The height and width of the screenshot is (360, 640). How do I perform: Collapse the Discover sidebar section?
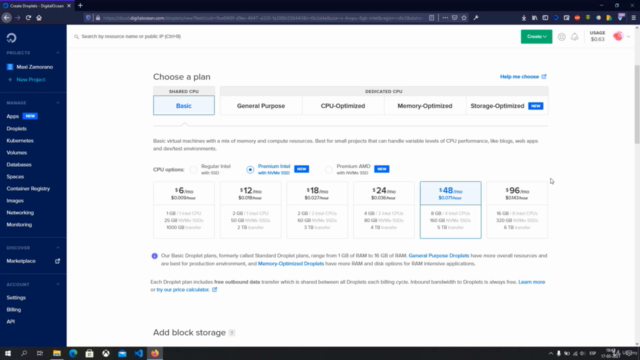[x=58, y=248]
